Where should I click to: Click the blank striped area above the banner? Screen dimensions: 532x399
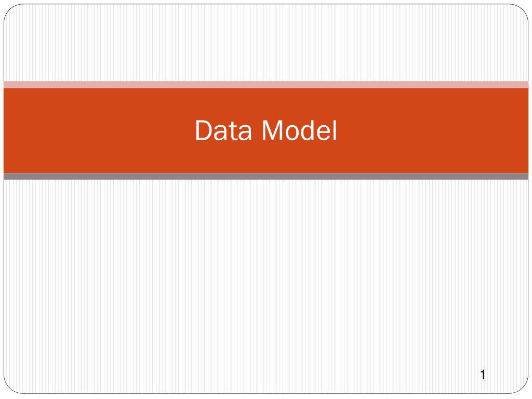(x=266, y=43)
